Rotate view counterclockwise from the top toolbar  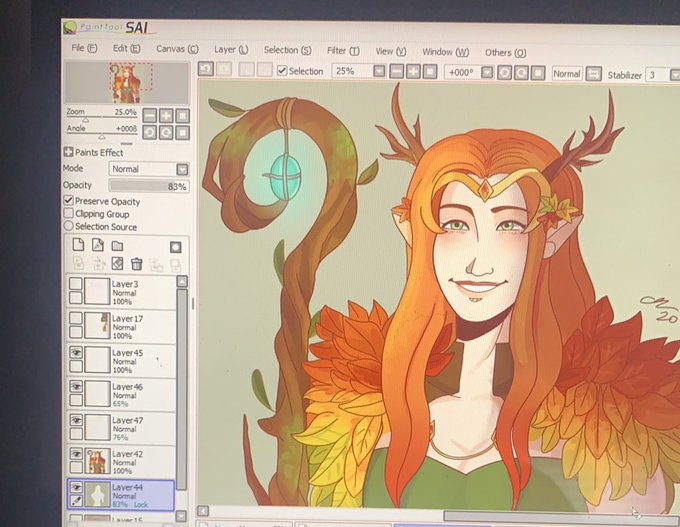coord(504,72)
